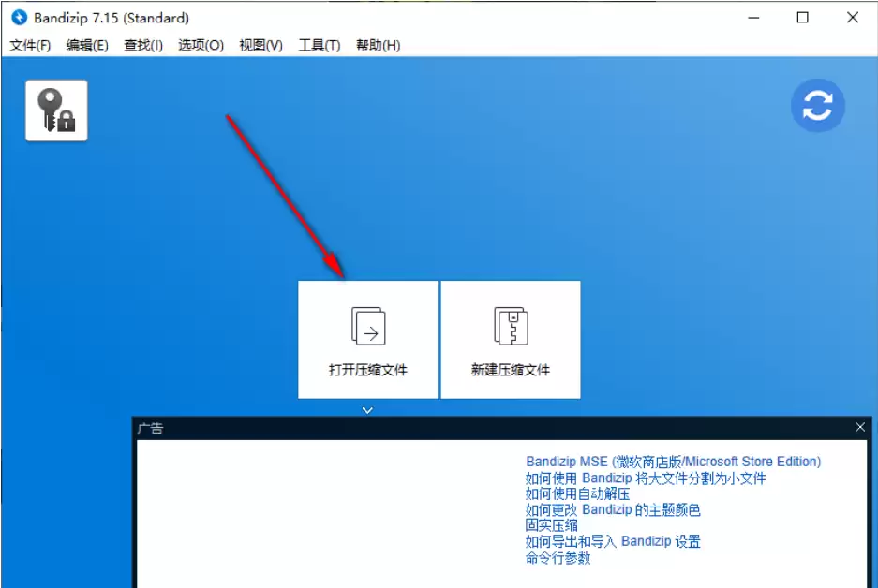Screen dimensions: 878x588
Task: Open the 选项(O) menu
Action: tap(201, 45)
